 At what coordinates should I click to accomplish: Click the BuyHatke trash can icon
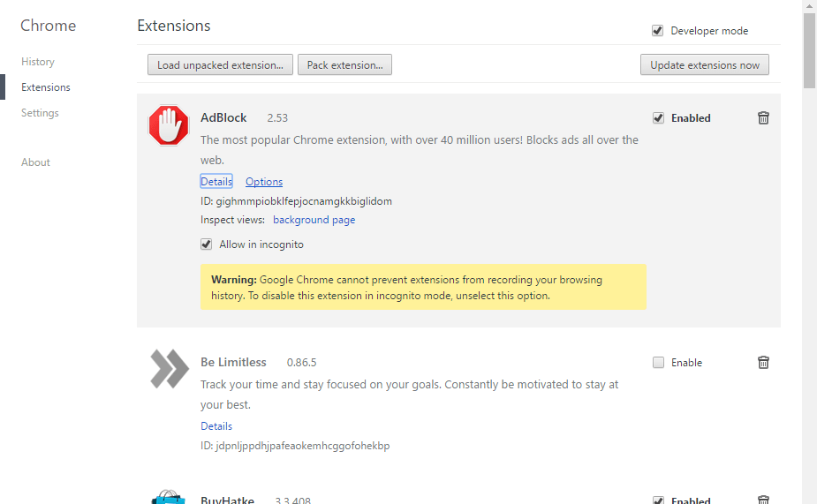(x=763, y=500)
